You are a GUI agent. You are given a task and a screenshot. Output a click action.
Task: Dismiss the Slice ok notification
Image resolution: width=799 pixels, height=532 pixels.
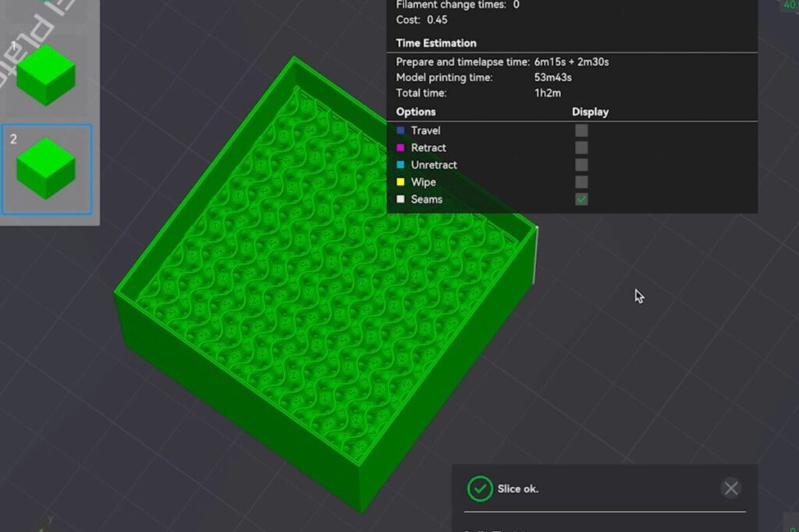point(730,488)
